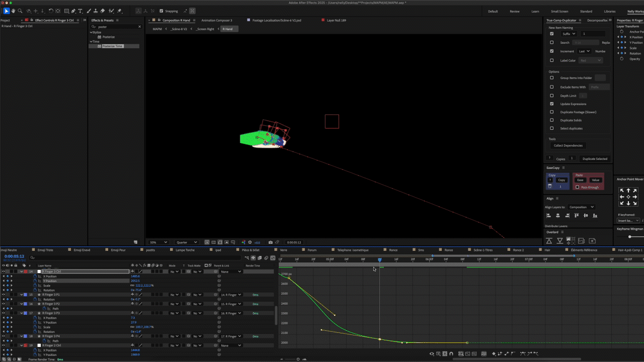Select the Zoom magnifier tool
This screenshot has width=644, height=362.
point(20,11)
